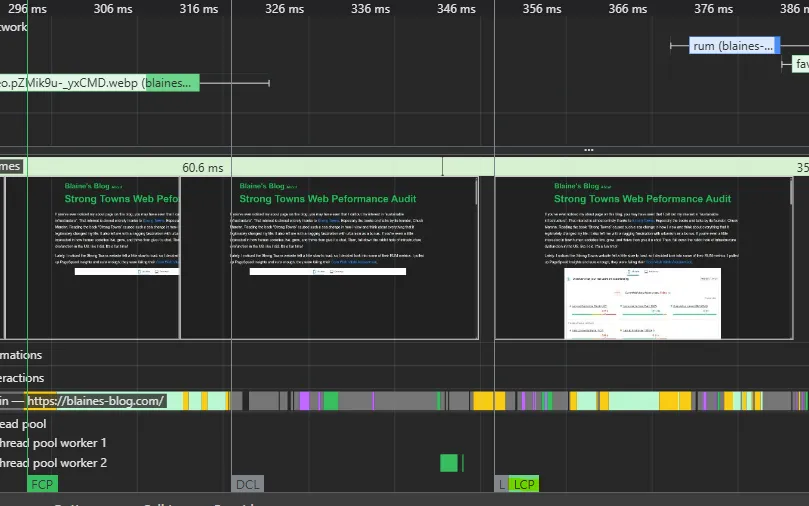The height and width of the screenshot is (506, 809).
Task: Select the .webp image network request bar
Action: 99,83
